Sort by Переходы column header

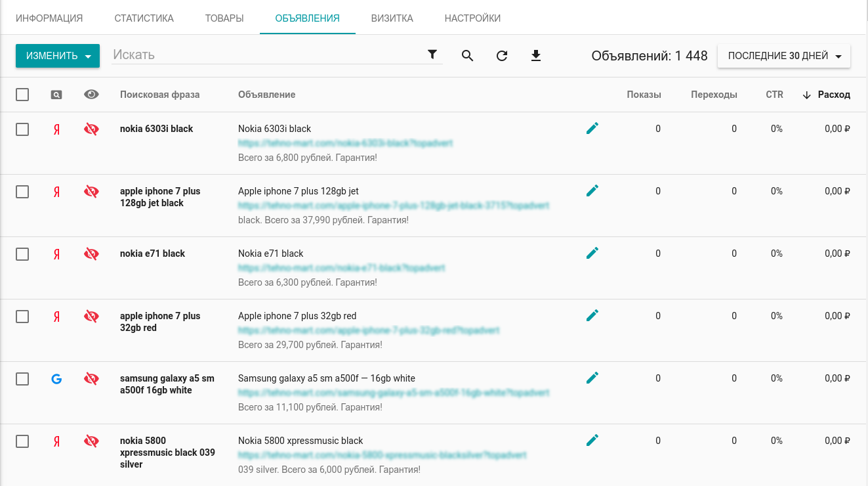point(714,95)
